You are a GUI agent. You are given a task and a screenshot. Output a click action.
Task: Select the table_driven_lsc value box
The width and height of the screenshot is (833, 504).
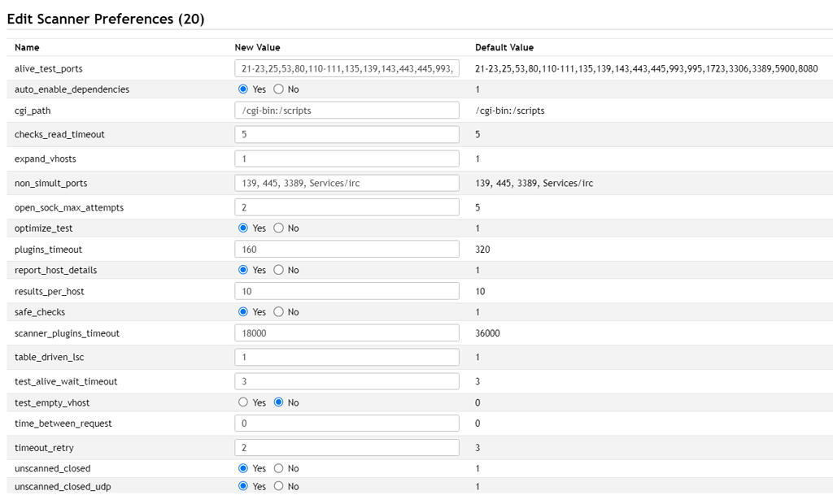click(346, 357)
